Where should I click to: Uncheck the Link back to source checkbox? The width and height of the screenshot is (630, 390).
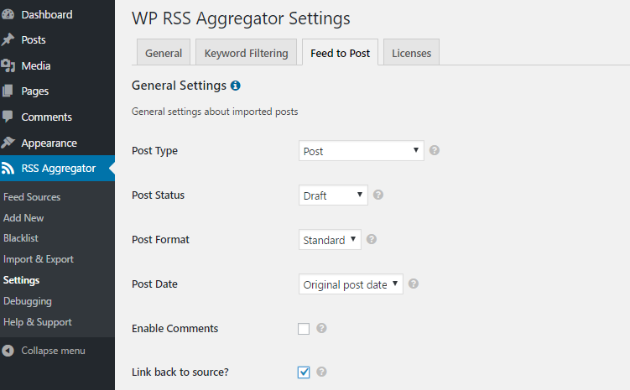click(304, 372)
